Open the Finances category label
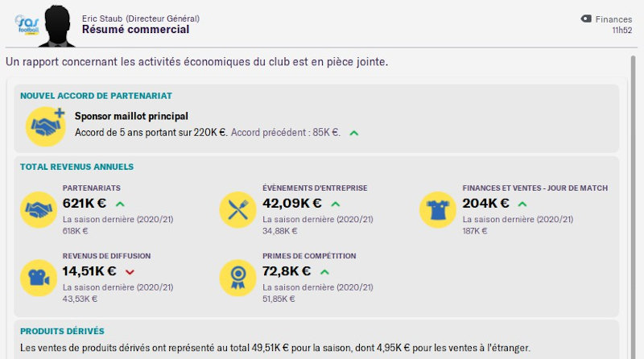 click(613, 19)
